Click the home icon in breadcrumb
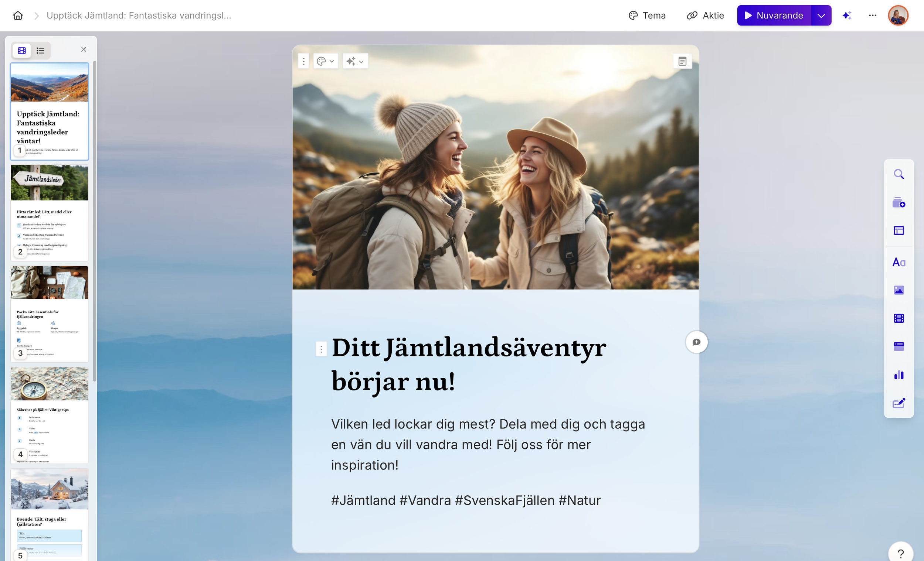Image resolution: width=924 pixels, height=561 pixels. pos(18,16)
